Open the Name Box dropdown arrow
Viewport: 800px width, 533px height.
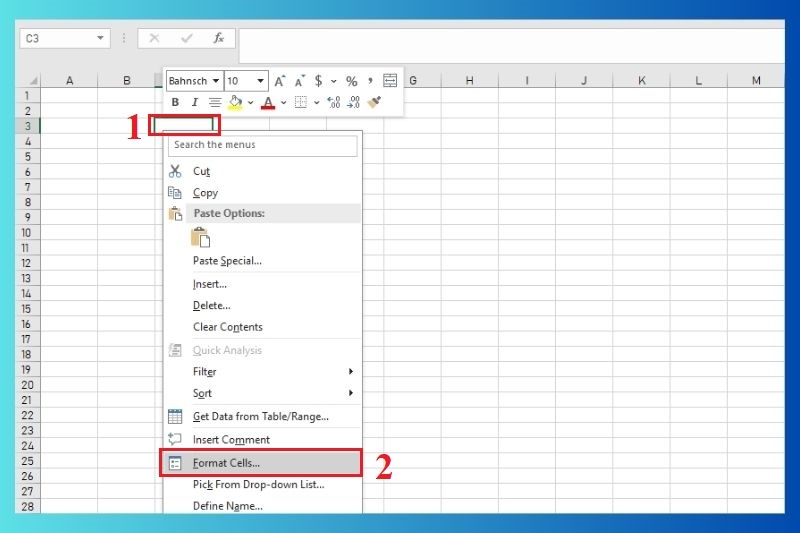(100, 38)
